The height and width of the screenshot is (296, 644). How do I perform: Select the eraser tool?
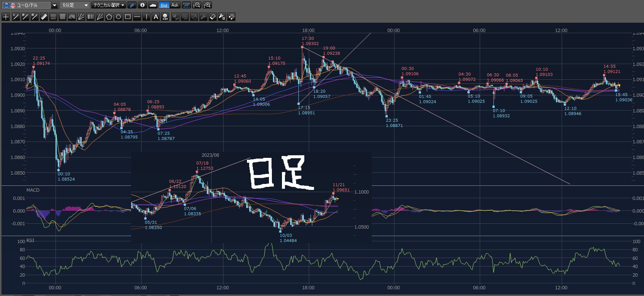coord(213,17)
